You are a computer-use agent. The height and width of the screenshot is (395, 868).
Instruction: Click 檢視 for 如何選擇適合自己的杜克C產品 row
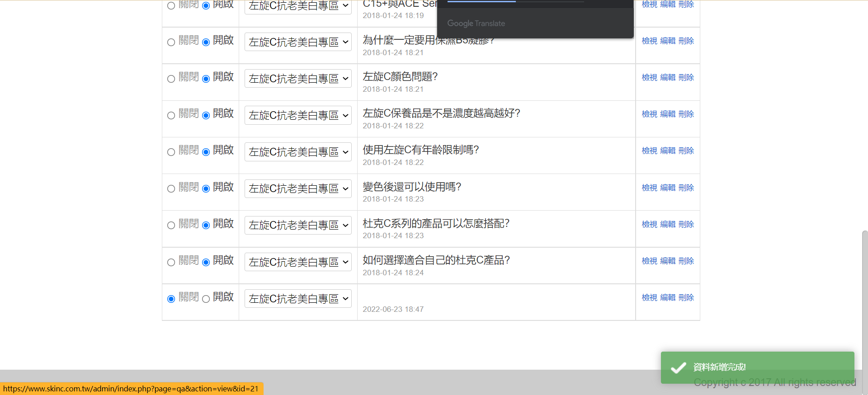[649, 261]
